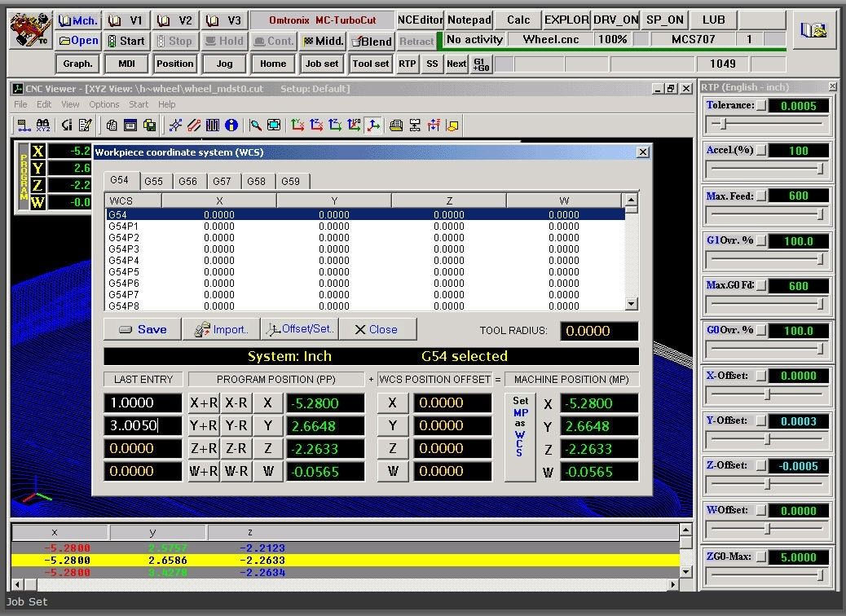Click the Y last entry input field
Screen dimensions: 846x616
click(x=143, y=425)
